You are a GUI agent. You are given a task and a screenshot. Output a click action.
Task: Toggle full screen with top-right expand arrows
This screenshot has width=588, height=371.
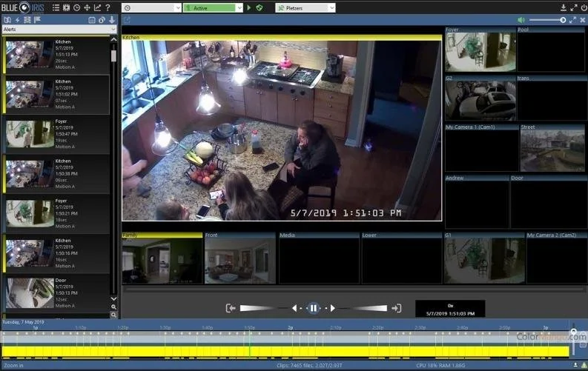point(574,7)
